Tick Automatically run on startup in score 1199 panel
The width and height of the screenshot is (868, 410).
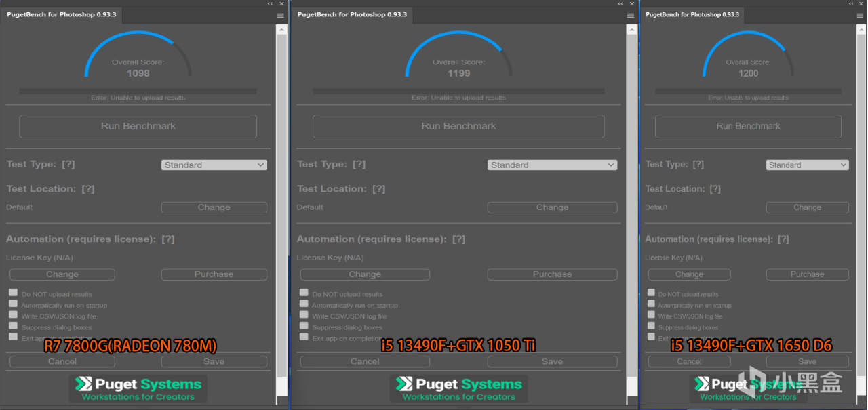[304, 304]
